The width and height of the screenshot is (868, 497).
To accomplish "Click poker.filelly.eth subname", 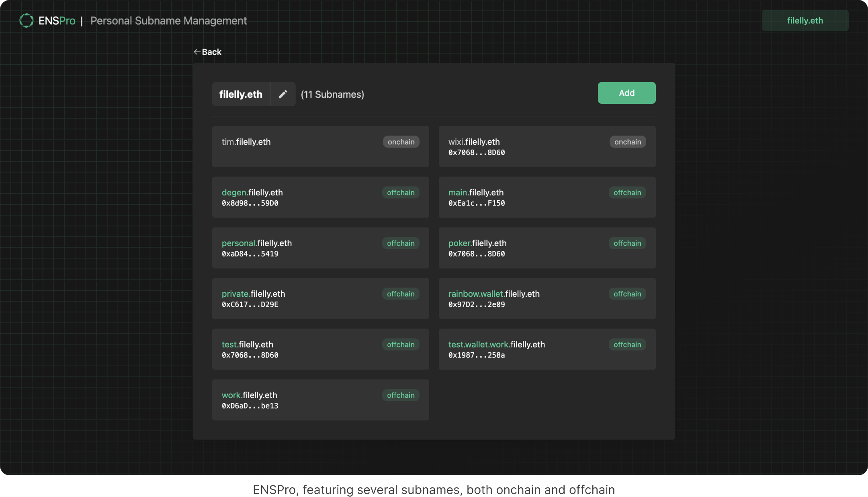I will click(x=547, y=248).
